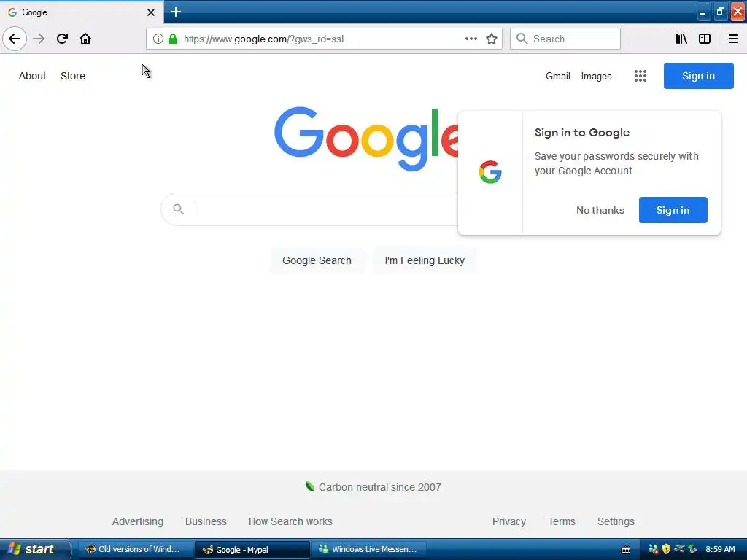Image resolution: width=747 pixels, height=560 pixels.
Task: Minimize the browser window
Action: point(703,12)
